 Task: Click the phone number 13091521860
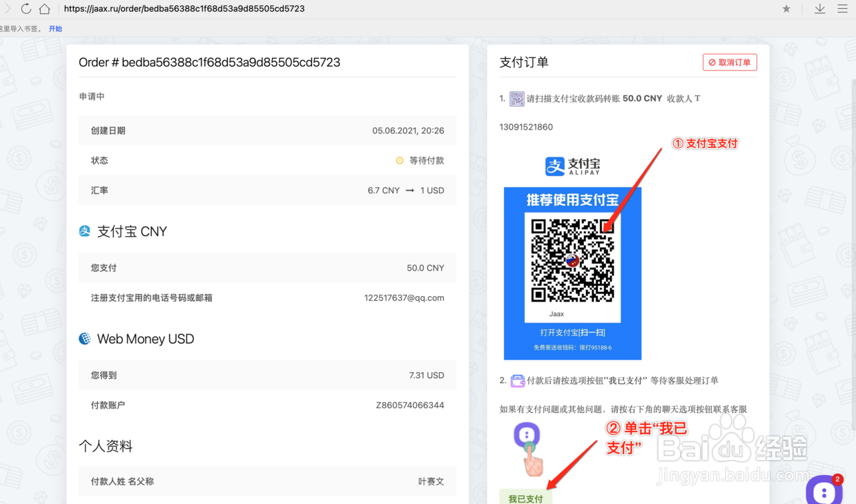pos(526,127)
